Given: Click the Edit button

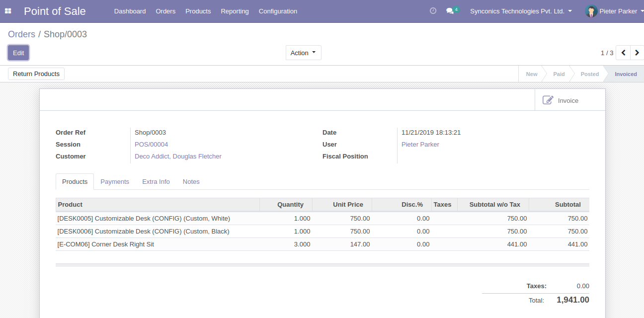Looking at the screenshot, I should coord(18,53).
